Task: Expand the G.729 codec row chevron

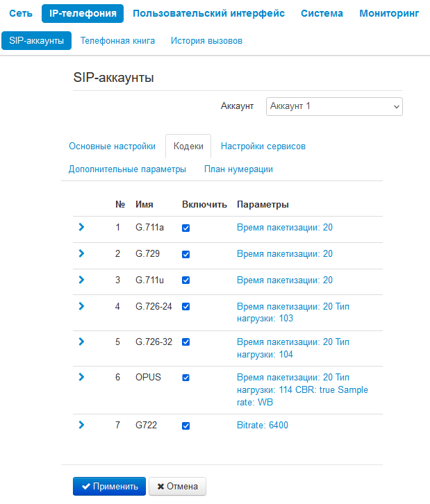Action: pos(81,254)
